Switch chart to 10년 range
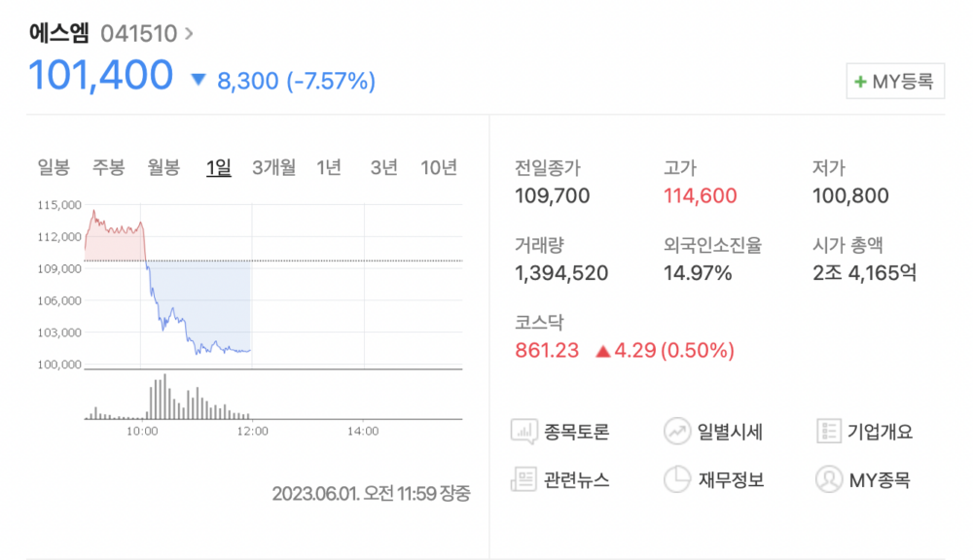 click(439, 167)
